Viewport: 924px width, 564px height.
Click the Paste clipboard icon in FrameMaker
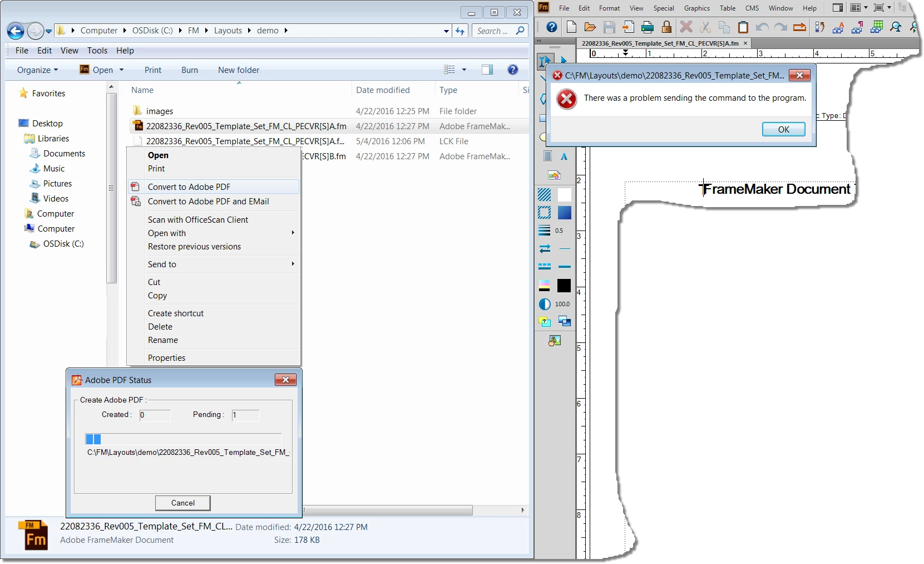[743, 27]
